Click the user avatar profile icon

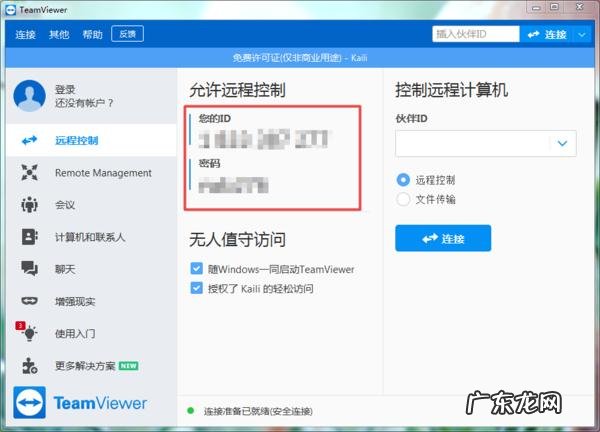(x=29, y=96)
